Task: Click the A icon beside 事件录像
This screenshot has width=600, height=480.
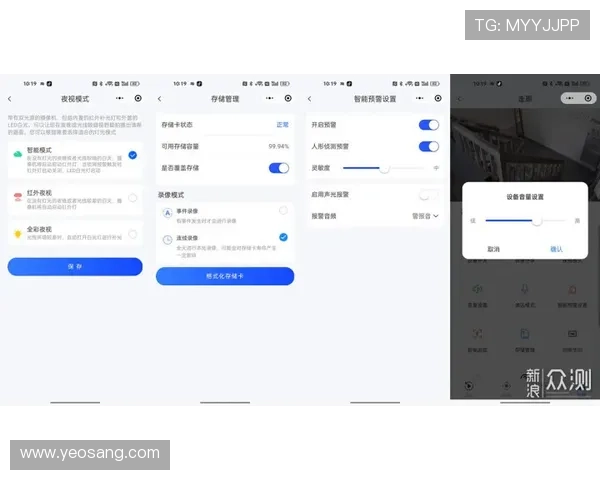Action: [x=167, y=213]
